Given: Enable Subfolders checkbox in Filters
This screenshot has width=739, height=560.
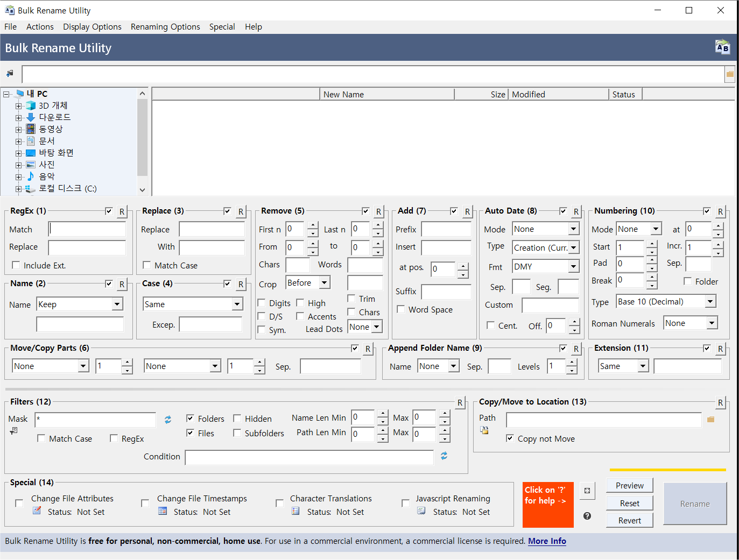Looking at the screenshot, I should point(237,433).
